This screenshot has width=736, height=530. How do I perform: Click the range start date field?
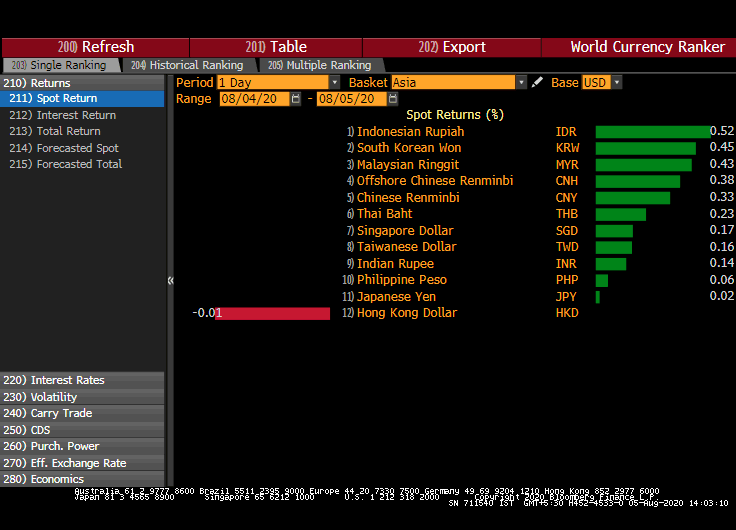click(254, 99)
